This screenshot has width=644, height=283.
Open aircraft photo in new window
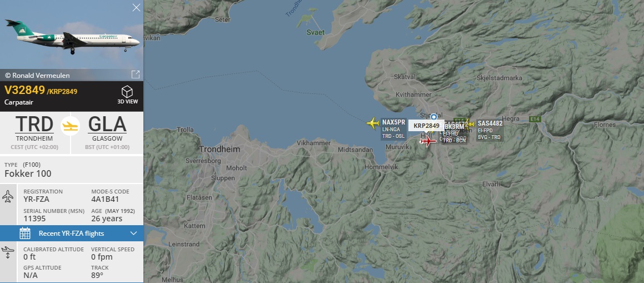(x=136, y=75)
